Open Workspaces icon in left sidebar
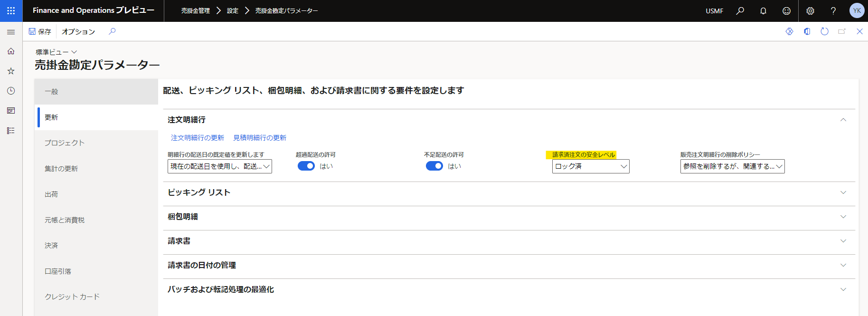Viewport: 868px width, 316px height. pos(11,111)
